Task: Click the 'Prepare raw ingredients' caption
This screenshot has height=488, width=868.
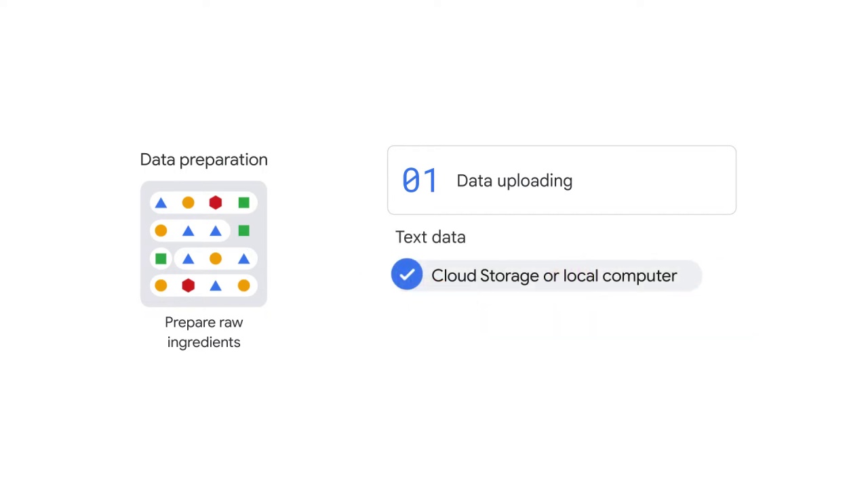Action: (x=203, y=332)
